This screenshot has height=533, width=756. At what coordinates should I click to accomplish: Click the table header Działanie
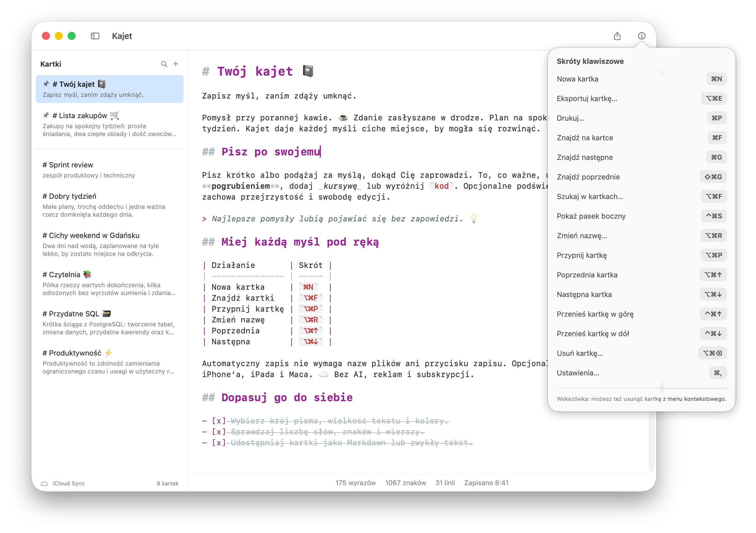click(233, 265)
